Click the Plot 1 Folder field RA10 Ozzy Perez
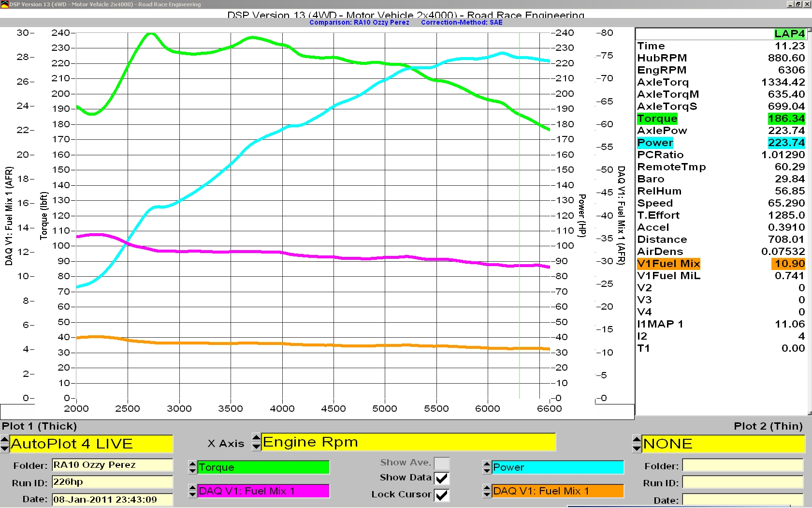Viewport: 812px width, 508px height. click(x=112, y=465)
